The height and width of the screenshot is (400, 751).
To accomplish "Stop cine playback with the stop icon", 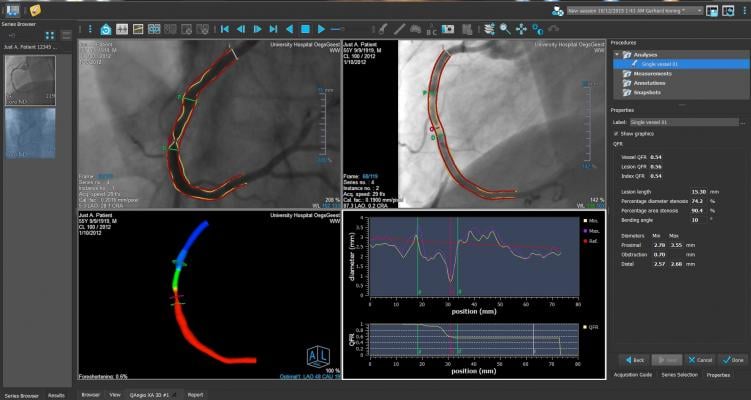I will pos(306,30).
